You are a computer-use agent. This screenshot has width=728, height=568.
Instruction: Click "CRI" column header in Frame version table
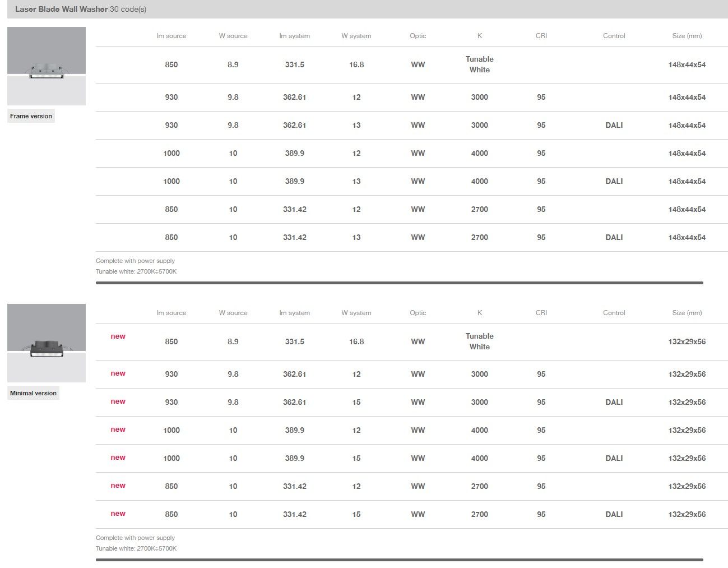coord(541,36)
